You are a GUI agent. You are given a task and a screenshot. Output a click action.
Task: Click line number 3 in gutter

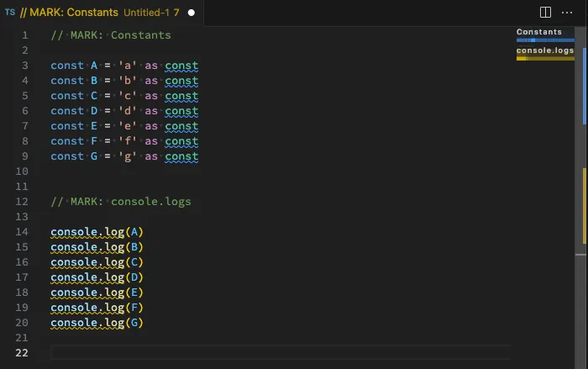click(24, 66)
